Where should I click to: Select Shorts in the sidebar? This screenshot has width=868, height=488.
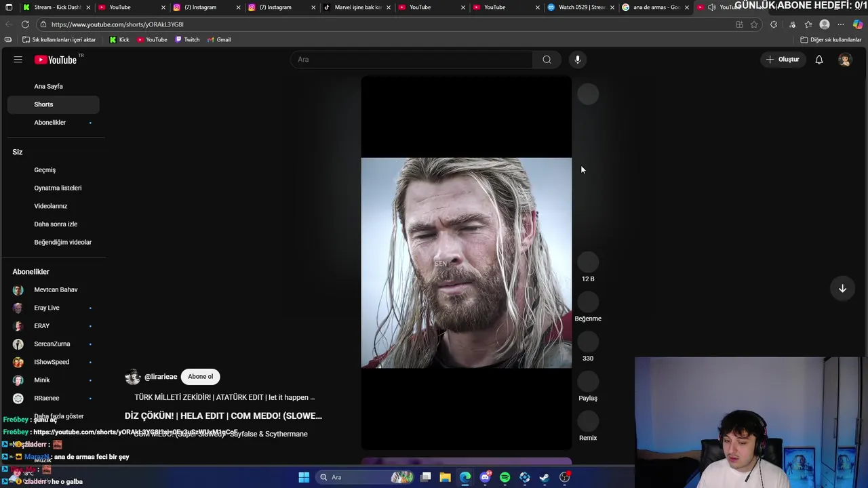(x=54, y=104)
